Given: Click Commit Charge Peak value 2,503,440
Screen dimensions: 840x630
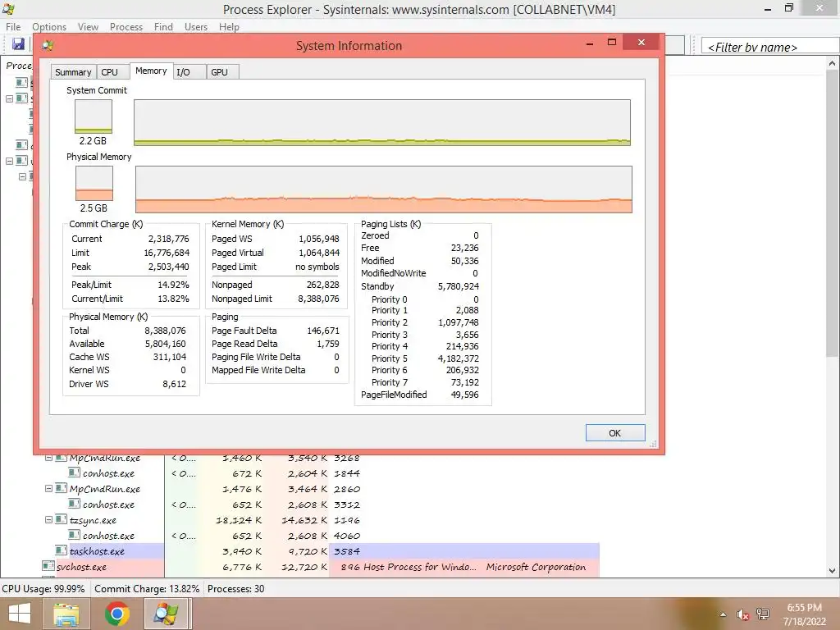Looking at the screenshot, I should pyautogui.click(x=169, y=267).
